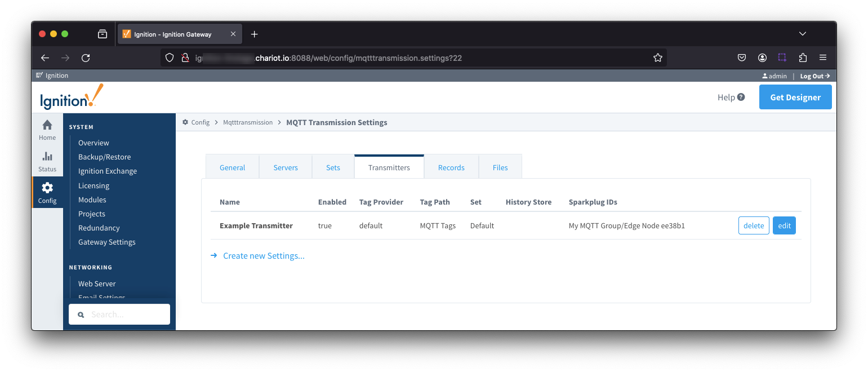Screen dimensions: 868x372
Task: Click the Enabled column header
Action: pos(332,202)
